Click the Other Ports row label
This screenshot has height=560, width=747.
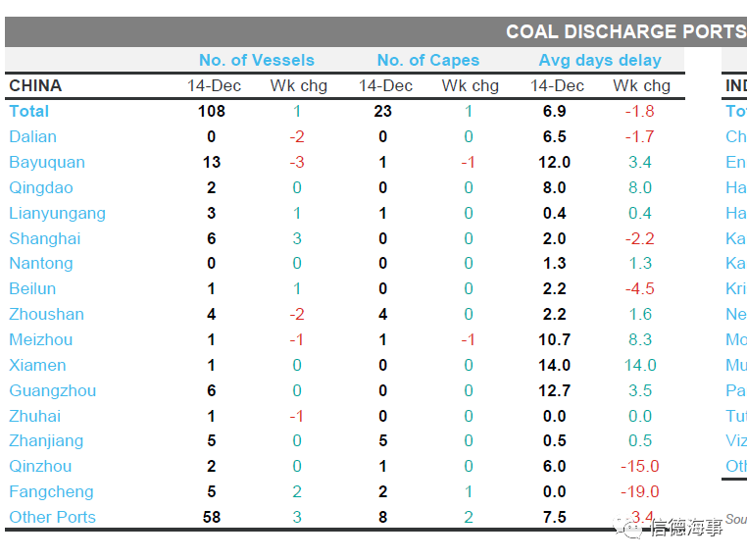(52, 517)
